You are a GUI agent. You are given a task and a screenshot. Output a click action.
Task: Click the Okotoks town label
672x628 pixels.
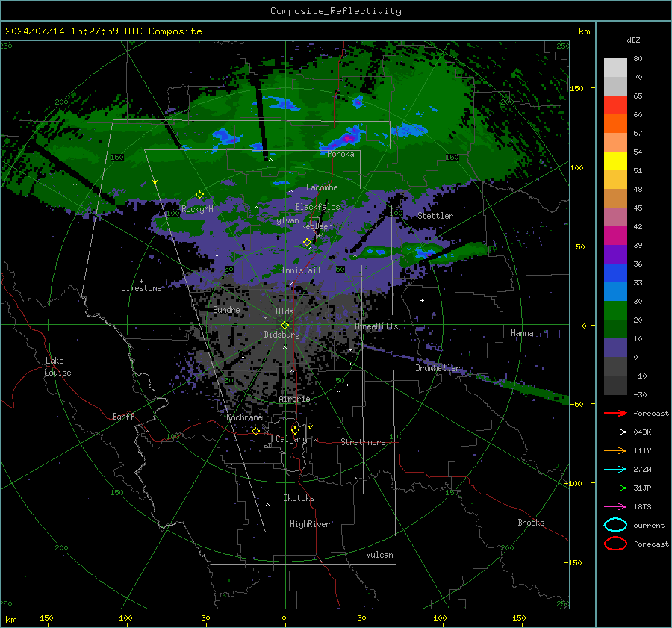point(299,497)
